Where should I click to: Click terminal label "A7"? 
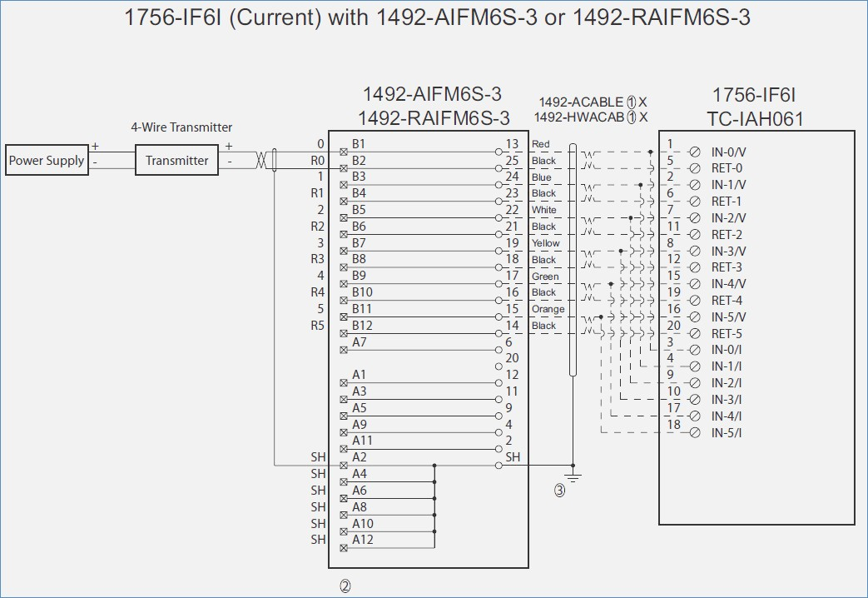(359, 342)
